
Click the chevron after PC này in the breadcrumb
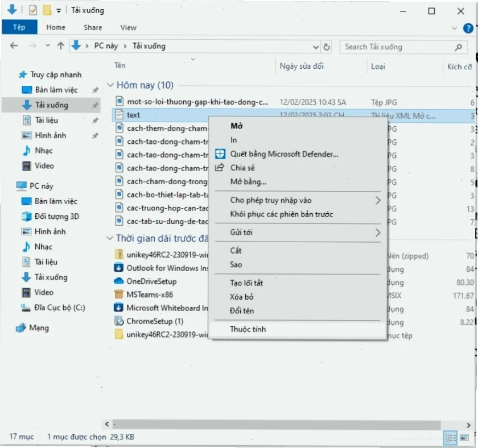tap(125, 46)
